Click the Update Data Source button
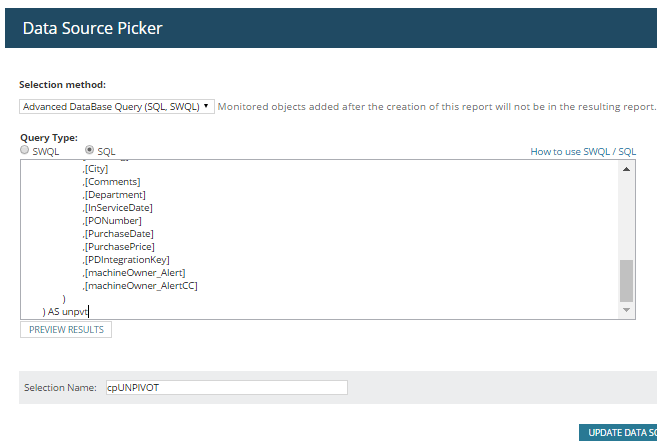The height and width of the screenshot is (442, 657). coord(617,432)
